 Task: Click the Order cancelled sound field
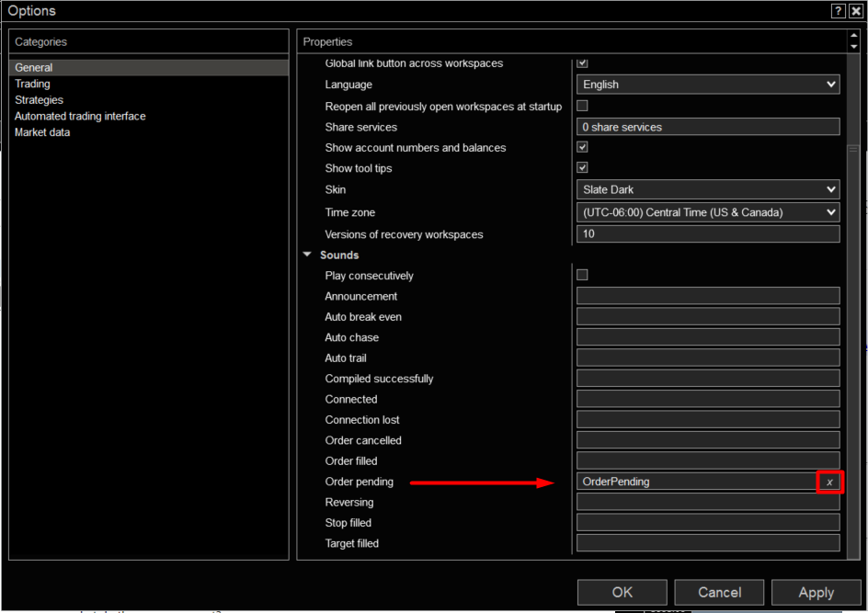pos(708,440)
